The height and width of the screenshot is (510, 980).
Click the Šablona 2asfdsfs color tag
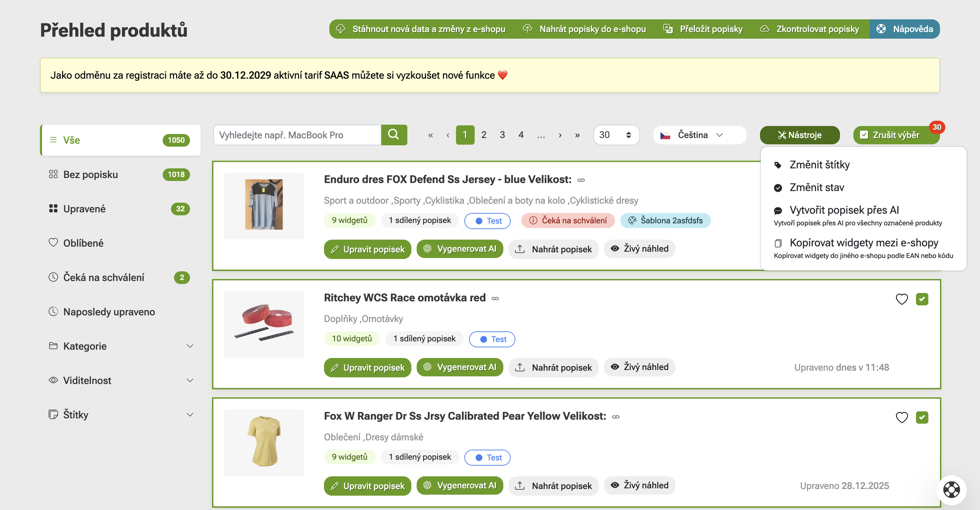click(x=665, y=221)
